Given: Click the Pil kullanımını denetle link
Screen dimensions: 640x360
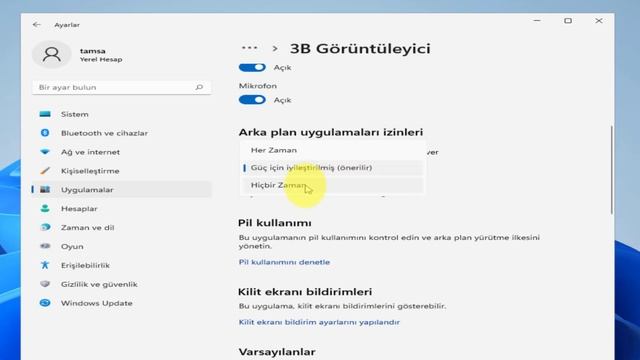Looking at the screenshot, I should pyautogui.click(x=284, y=262).
